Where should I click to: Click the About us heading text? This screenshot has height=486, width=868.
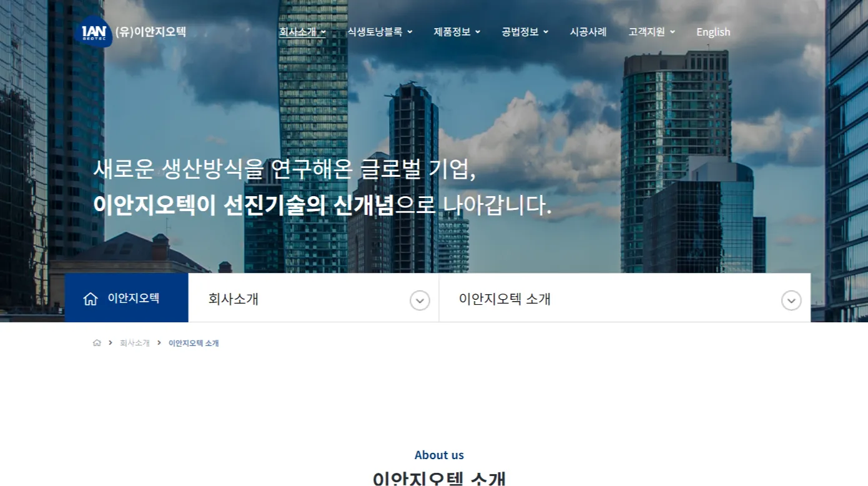(439, 455)
